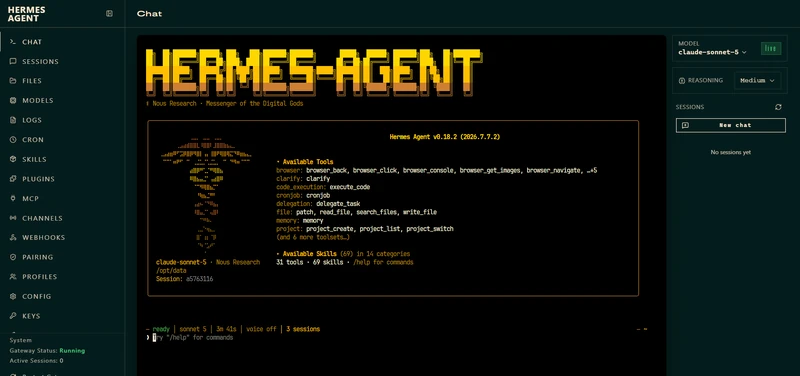Toggle the green live indicator badge
The image size is (800, 376).
click(x=770, y=48)
